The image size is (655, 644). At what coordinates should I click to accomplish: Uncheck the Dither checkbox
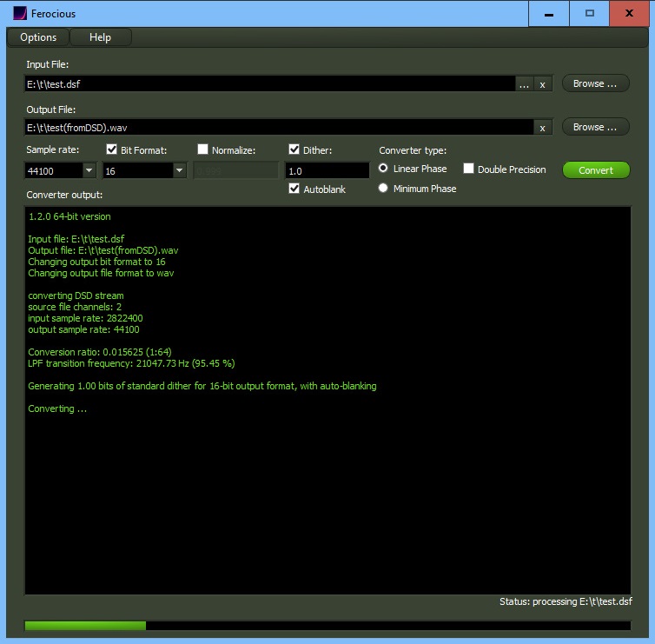coord(294,149)
